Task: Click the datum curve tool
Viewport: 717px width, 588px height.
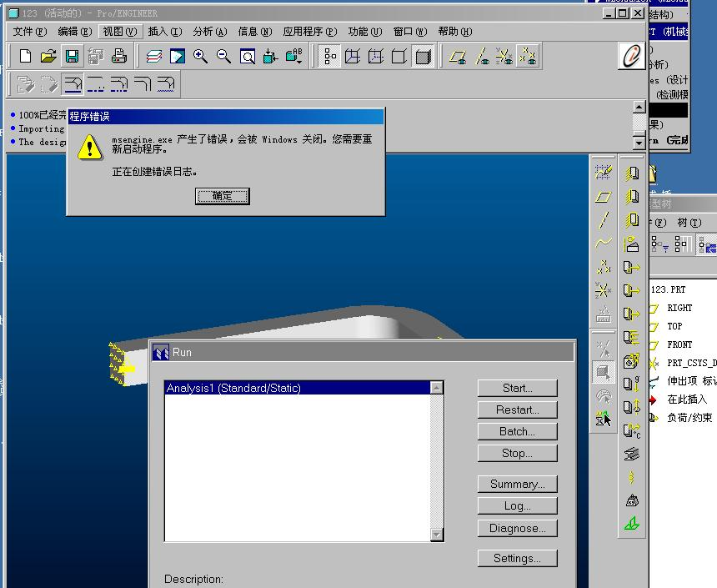Action: click(604, 243)
